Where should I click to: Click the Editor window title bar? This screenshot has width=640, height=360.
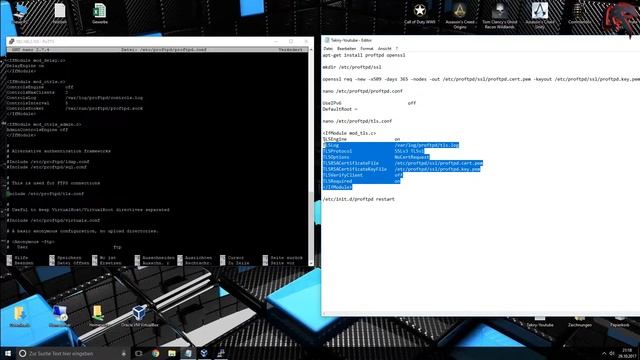coord(482,40)
